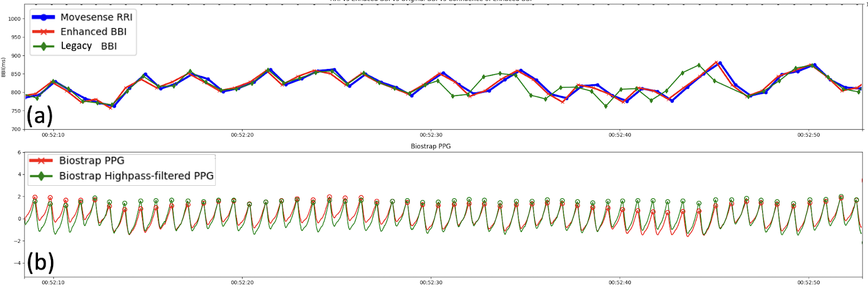This screenshot has width=868, height=289.
Task: Click the Legacy BBI legend label
Action: coord(88,46)
